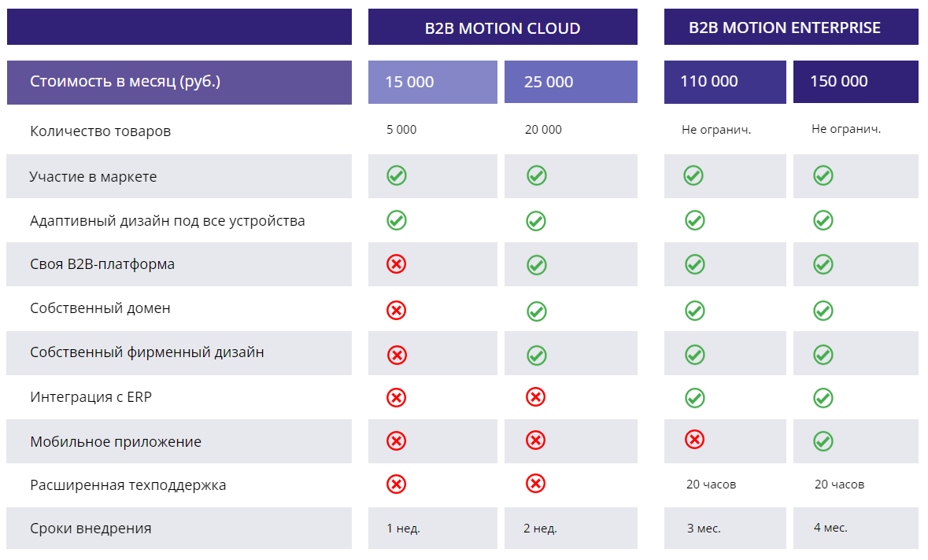Click the green checkmark for Мобильное приложение in the 150 000 plan
The image size is (928, 560).
coord(823,440)
